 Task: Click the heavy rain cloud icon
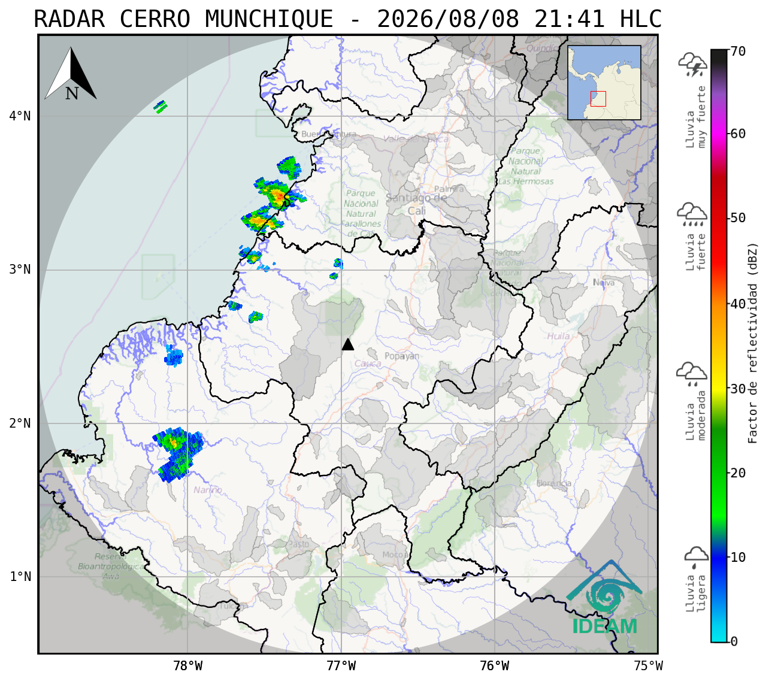(x=692, y=214)
